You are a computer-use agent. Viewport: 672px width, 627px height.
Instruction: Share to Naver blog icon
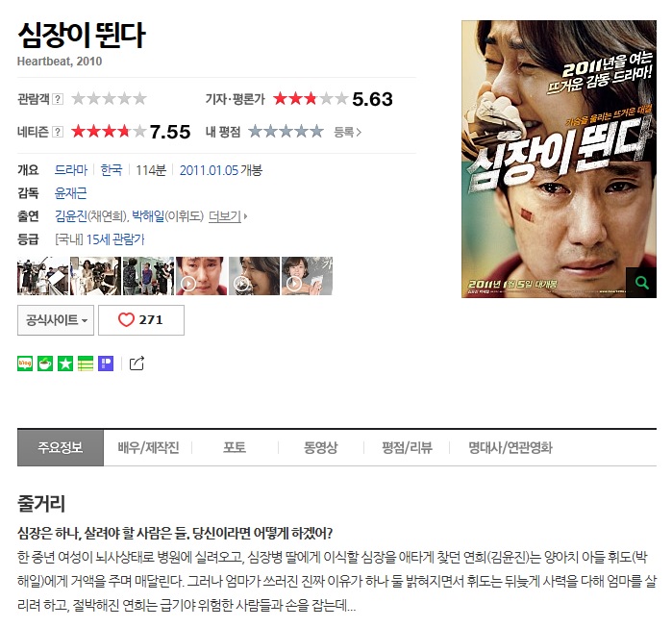click(25, 364)
